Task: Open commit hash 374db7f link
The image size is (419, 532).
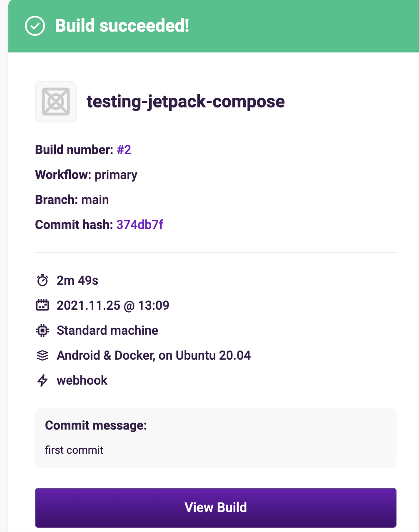Action: (x=140, y=225)
